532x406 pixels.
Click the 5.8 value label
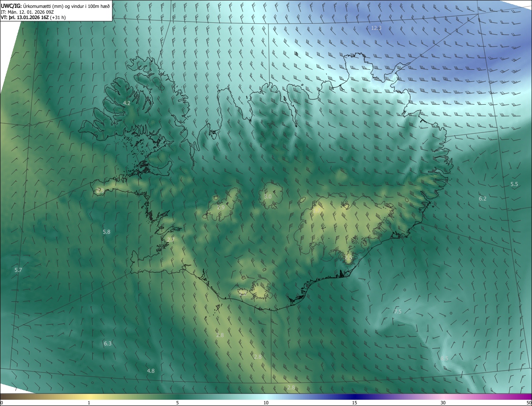107,232
